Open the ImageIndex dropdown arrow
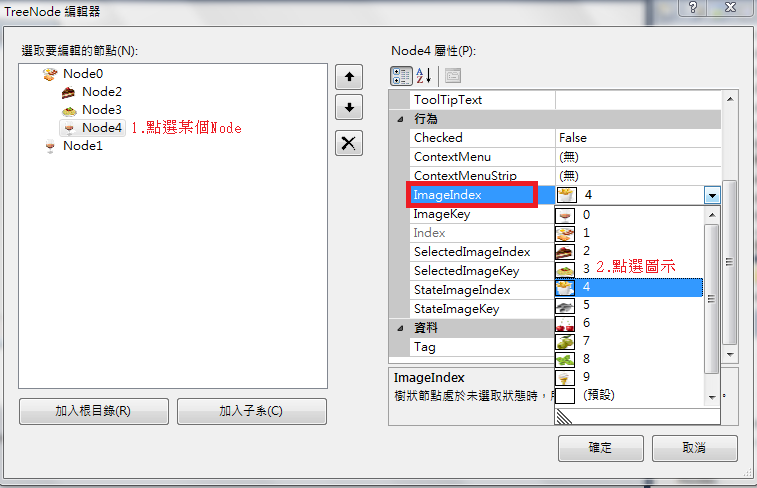Viewport: 757px width, 488px height. (x=712, y=195)
